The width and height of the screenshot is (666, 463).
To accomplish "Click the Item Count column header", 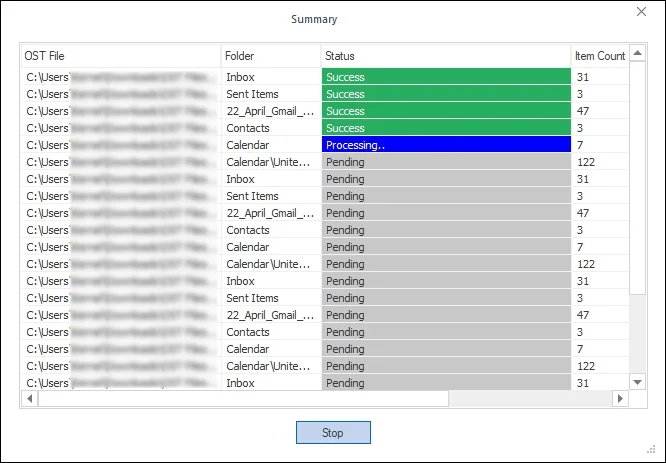I will pyautogui.click(x=600, y=56).
